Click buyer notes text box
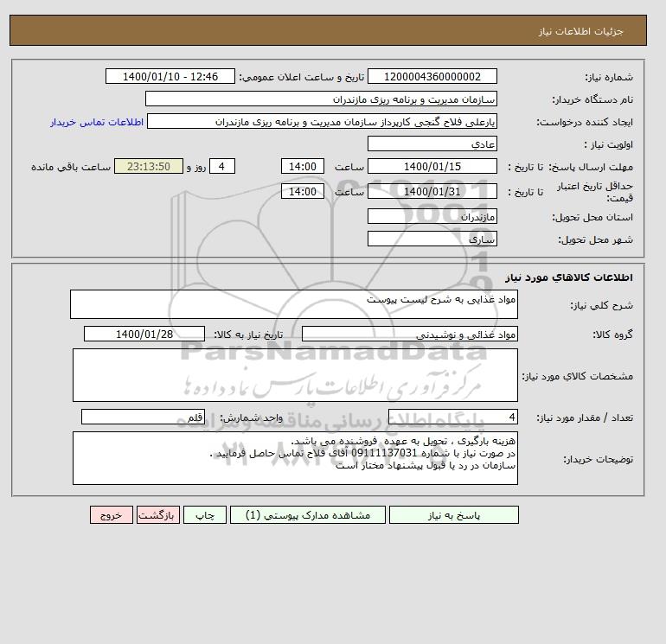The width and height of the screenshot is (666, 644). (295, 458)
